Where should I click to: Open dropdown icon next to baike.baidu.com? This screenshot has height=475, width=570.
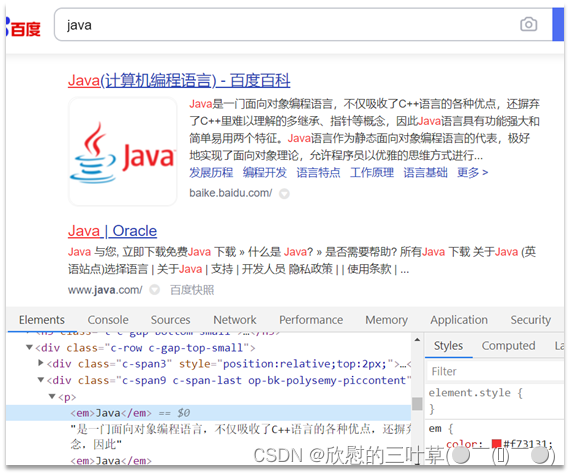pos(284,194)
